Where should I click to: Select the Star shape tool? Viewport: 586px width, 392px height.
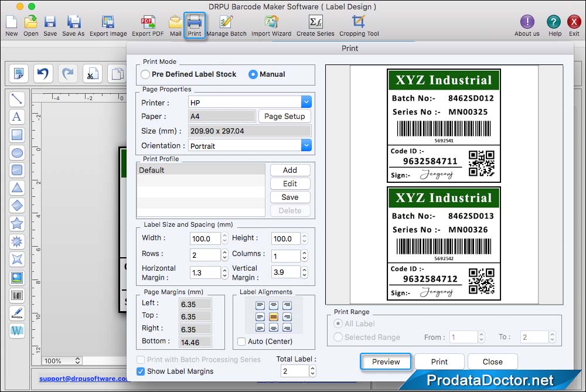pyautogui.click(x=17, y=223)
